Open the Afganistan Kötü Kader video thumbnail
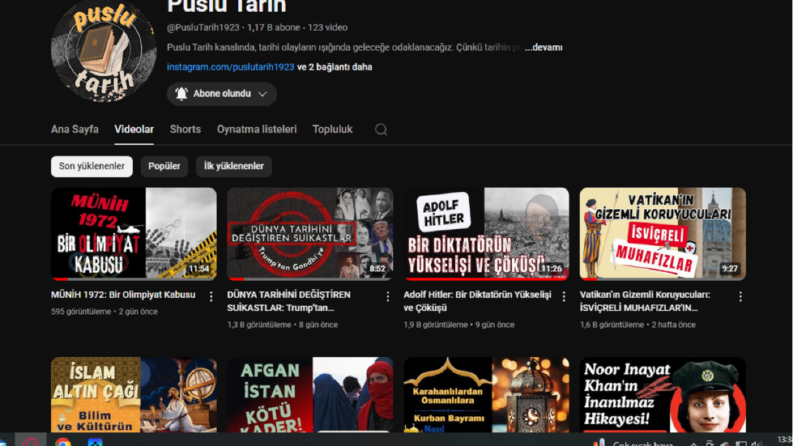This screenshot has height=446, width=793. pos(310,395)
